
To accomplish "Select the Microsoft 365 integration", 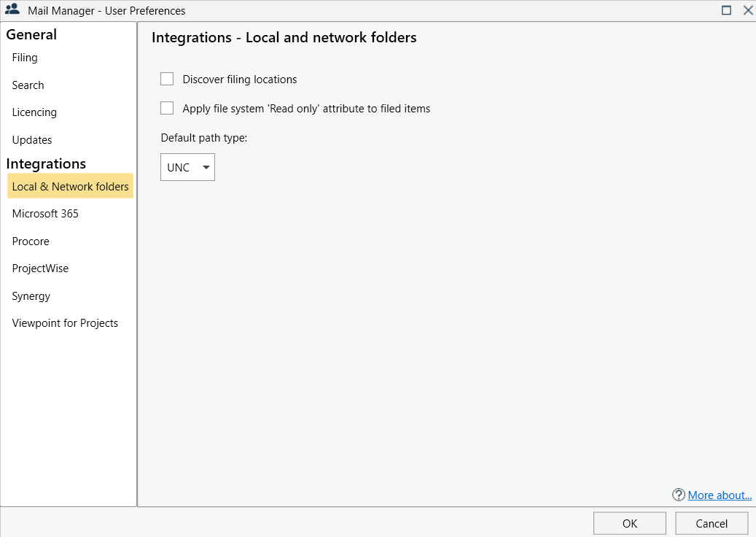I will [x=45, y=213].
